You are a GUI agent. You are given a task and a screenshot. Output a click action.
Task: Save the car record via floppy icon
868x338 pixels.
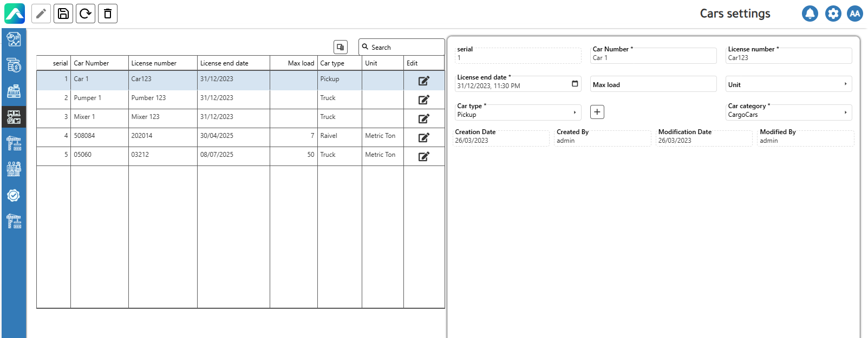point(63,14)
